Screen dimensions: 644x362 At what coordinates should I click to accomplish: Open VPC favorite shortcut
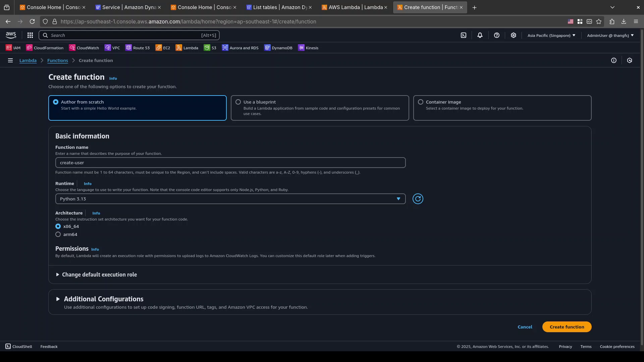pos(112,48)
